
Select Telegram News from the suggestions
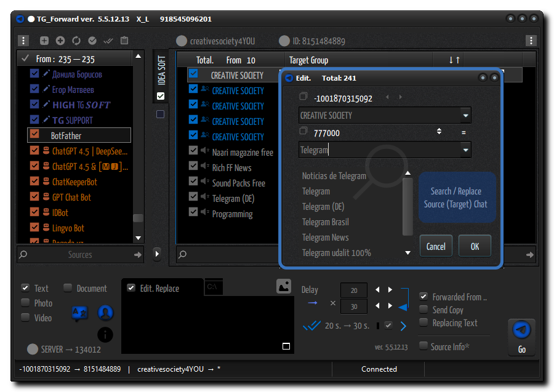coord(326,238)
